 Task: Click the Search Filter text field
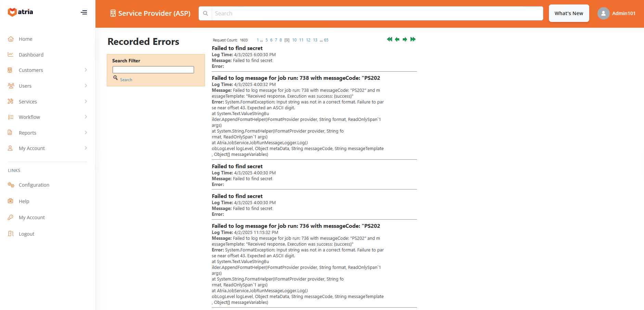click(153, 70)
